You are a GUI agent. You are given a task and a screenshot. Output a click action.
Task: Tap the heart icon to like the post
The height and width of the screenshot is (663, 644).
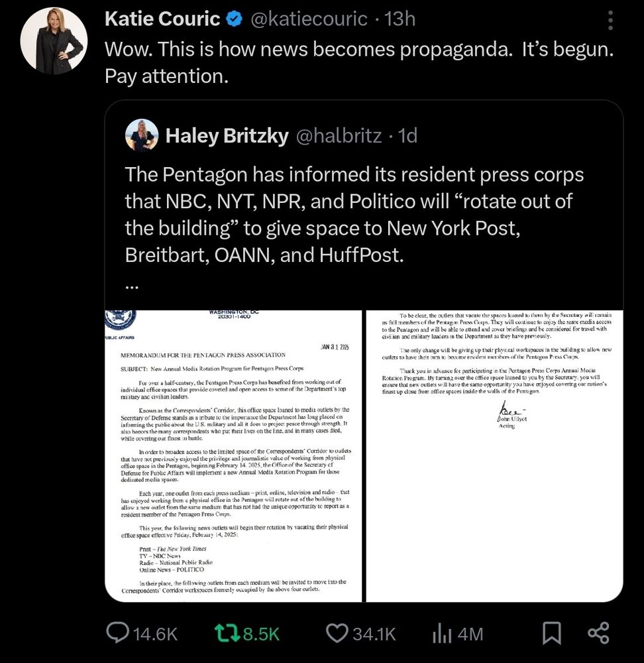[337, 634]
